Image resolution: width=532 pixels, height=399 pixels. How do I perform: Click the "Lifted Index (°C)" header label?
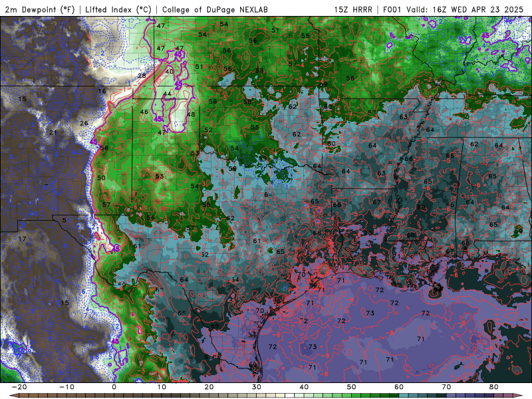click(118, 9)
